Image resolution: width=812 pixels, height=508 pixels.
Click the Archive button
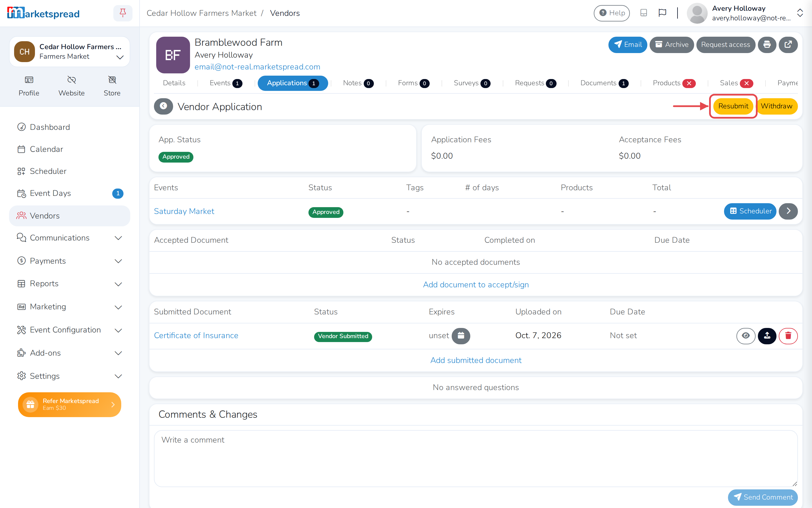[671, 45]
